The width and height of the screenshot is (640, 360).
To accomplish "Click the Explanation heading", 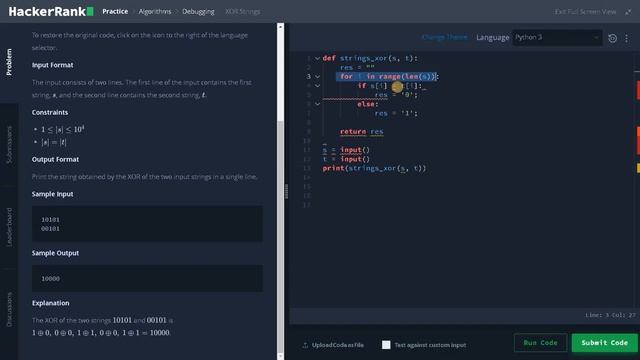I will (x=51, y=303).
